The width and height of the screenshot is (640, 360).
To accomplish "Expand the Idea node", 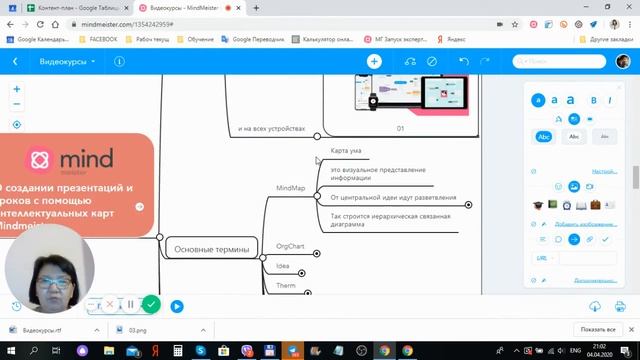I will point(302,273).
